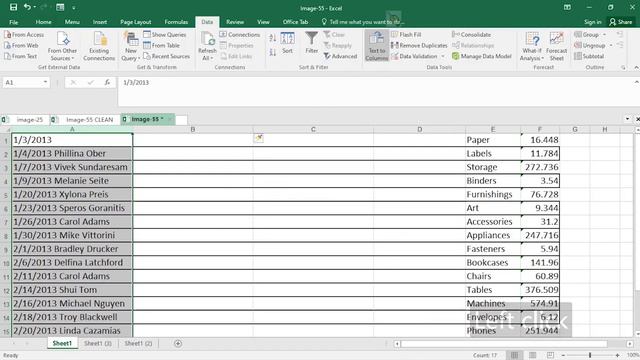Click Show Queries

tap(164, 35)
